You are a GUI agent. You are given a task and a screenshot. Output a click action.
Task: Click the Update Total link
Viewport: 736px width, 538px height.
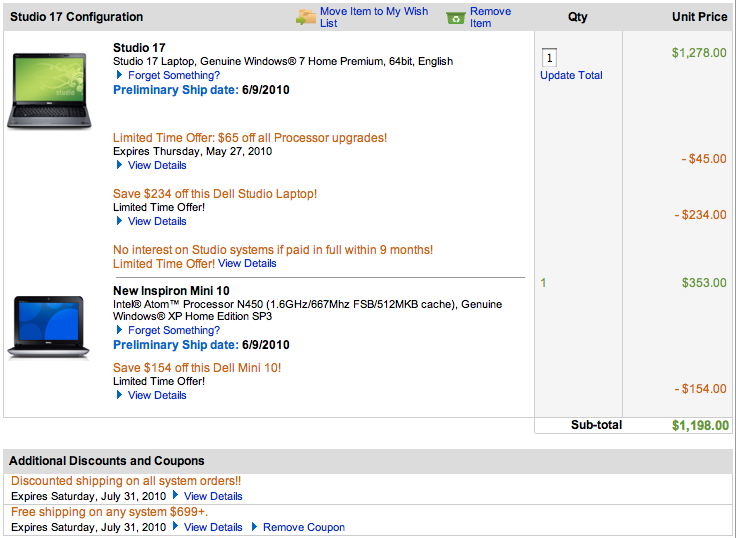(x=571, y=75)
